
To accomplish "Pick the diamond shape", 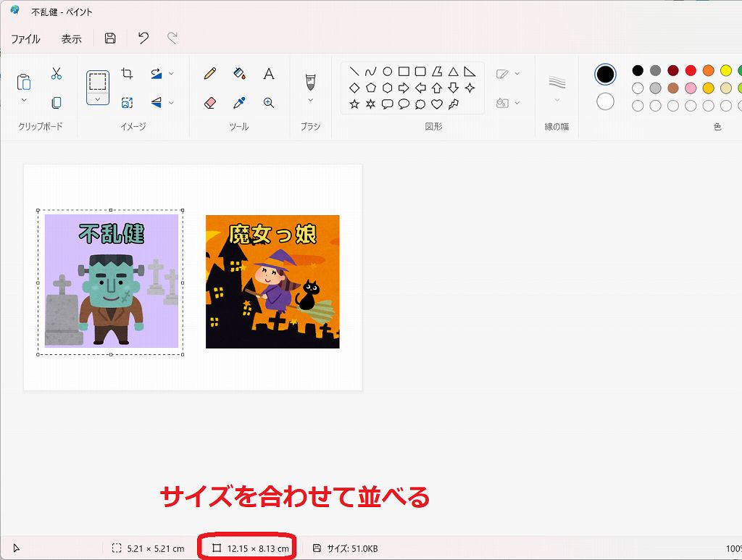I will [354, 88].
